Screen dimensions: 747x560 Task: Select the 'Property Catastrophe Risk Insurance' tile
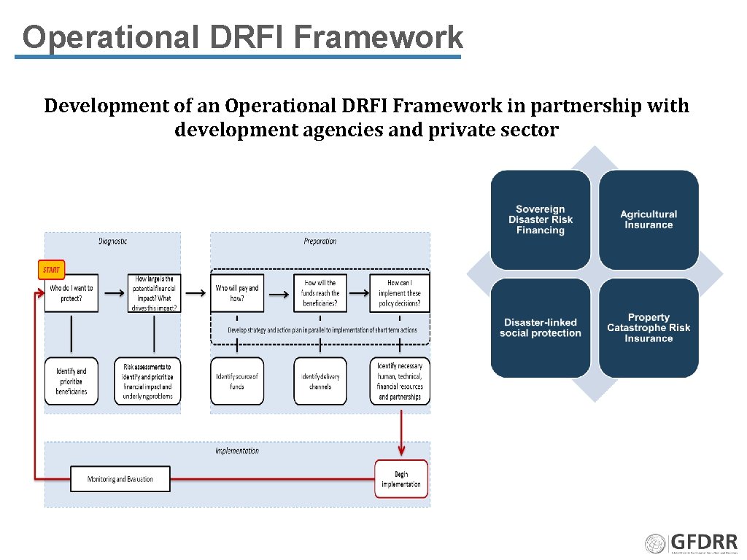point(649,327)
